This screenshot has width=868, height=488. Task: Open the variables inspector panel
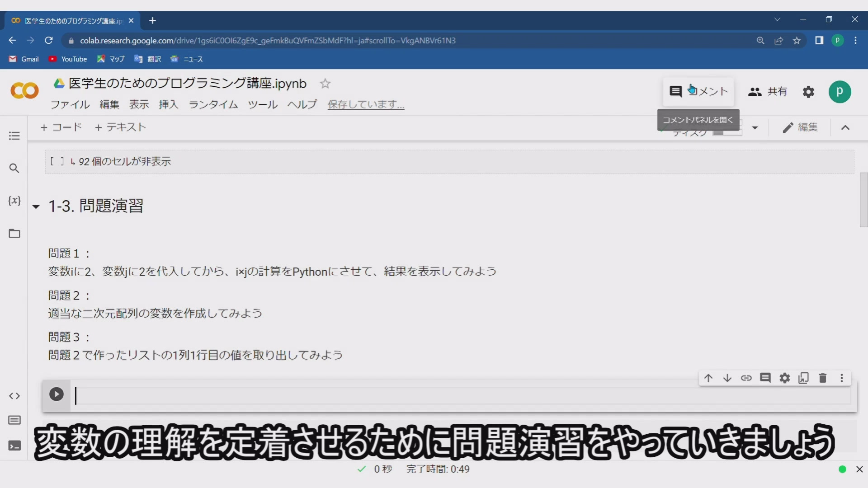click(14, 201)
